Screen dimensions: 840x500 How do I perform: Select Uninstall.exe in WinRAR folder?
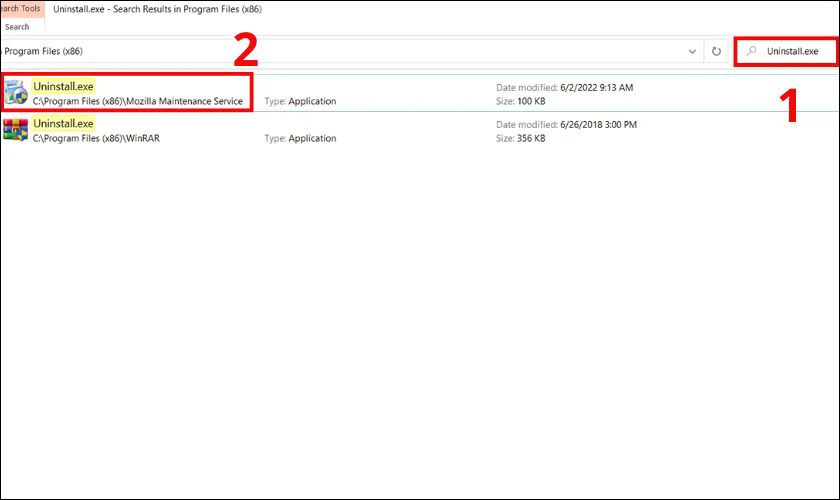pos(63,123)
